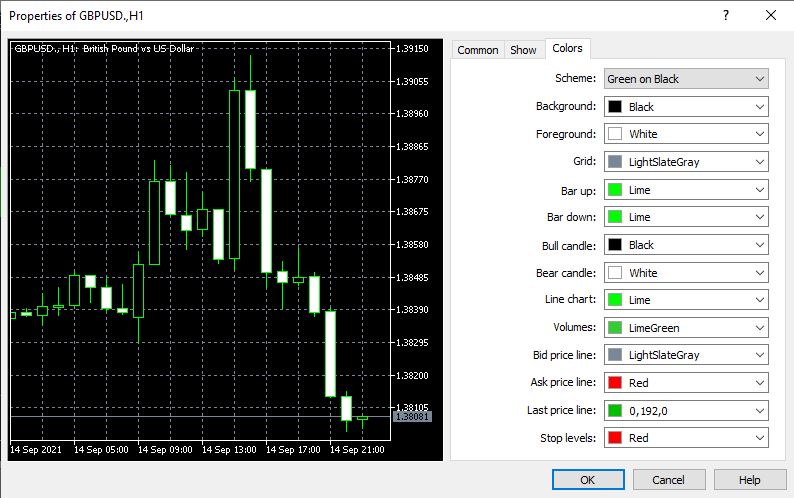Click the white Foreground color swatch

(615, 134)
